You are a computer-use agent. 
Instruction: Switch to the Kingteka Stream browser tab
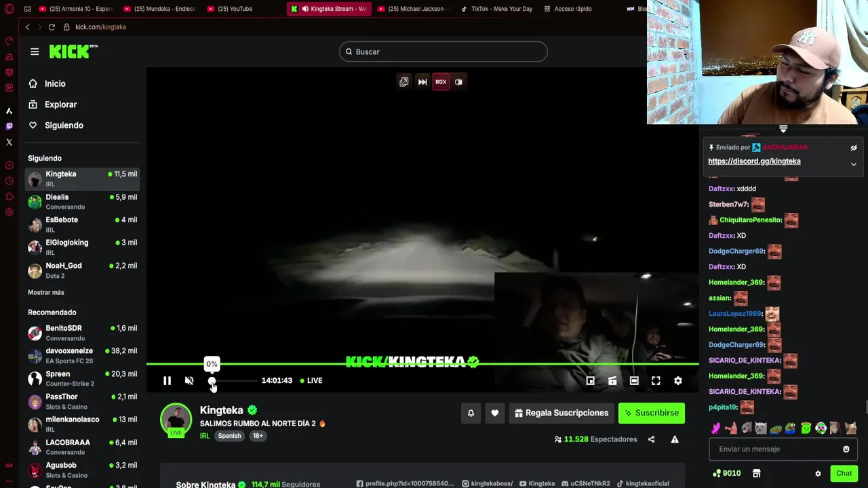[329, 9]
